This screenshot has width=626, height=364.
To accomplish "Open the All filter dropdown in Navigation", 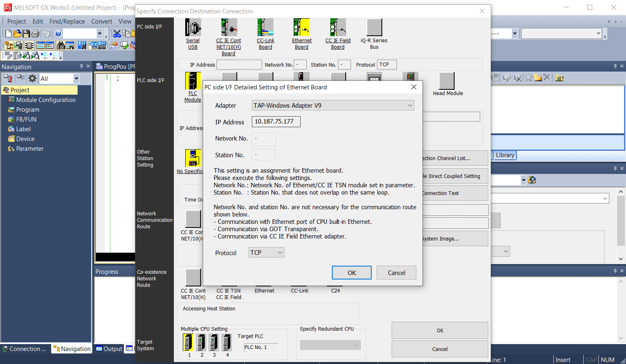I will tap(76, 78).
